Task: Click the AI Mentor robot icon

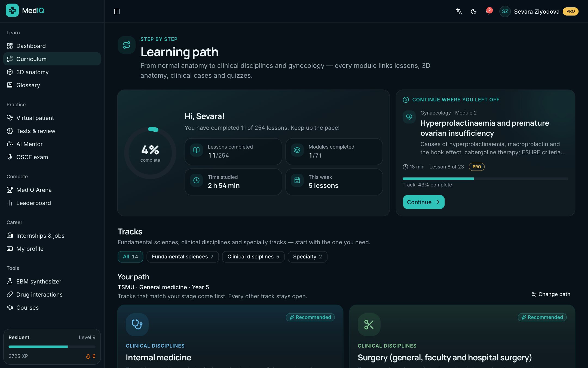Action: click(10, 144)
